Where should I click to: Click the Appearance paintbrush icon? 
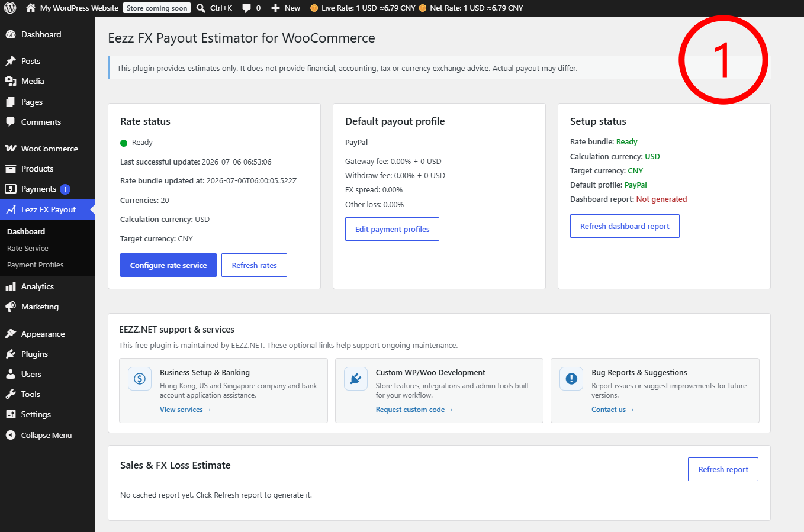[11, 334]
